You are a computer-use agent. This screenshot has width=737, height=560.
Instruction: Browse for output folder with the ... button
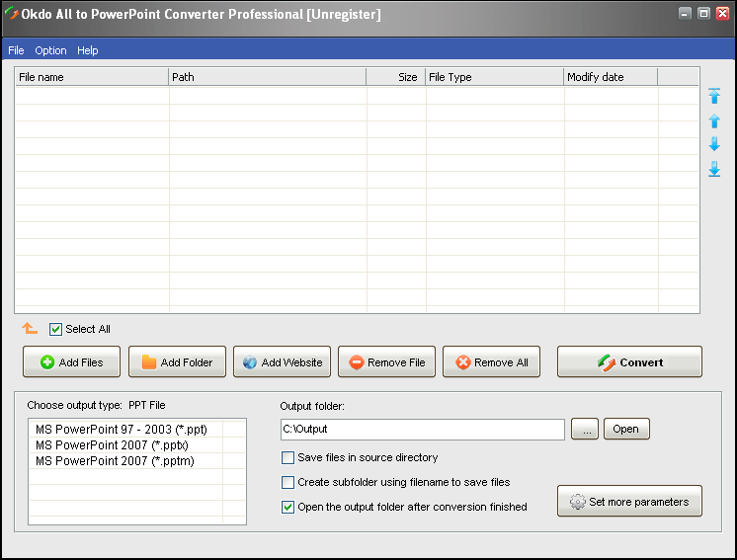[x=585, y=429]
